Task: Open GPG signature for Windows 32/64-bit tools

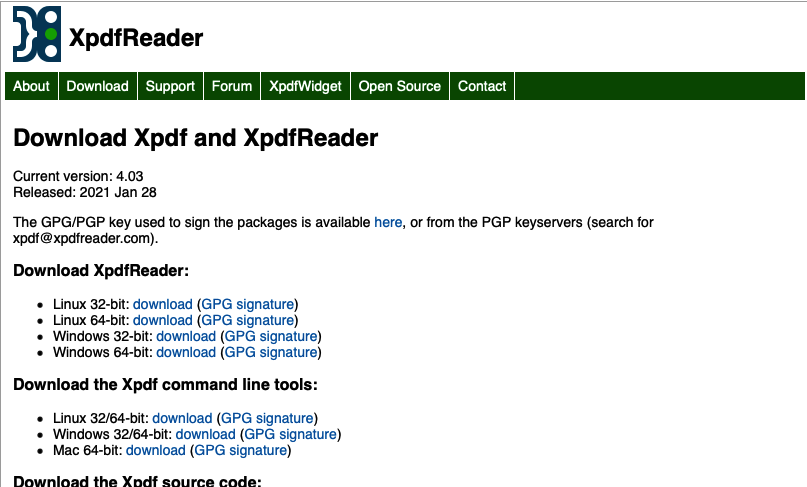Action: coord(290,434)
